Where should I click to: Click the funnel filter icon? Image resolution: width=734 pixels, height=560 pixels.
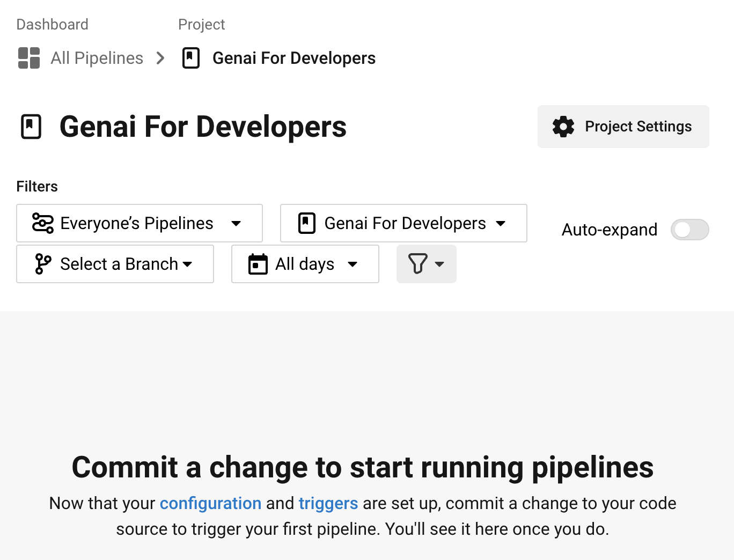(417, 264)
